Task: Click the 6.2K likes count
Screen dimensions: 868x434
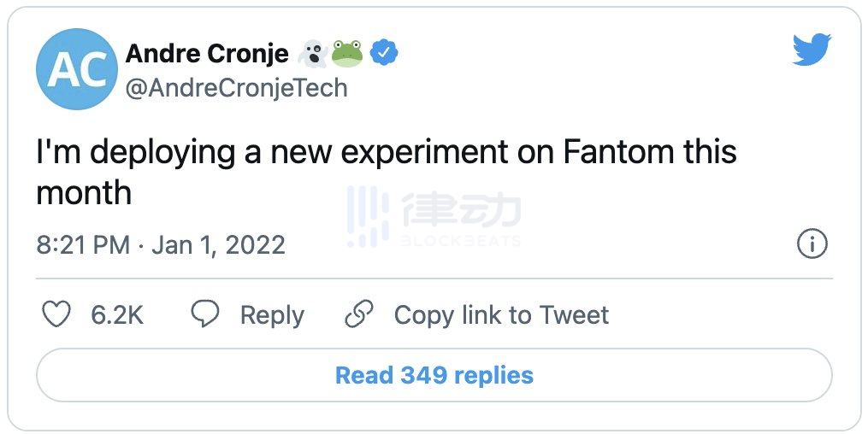Action: [117, 315]
